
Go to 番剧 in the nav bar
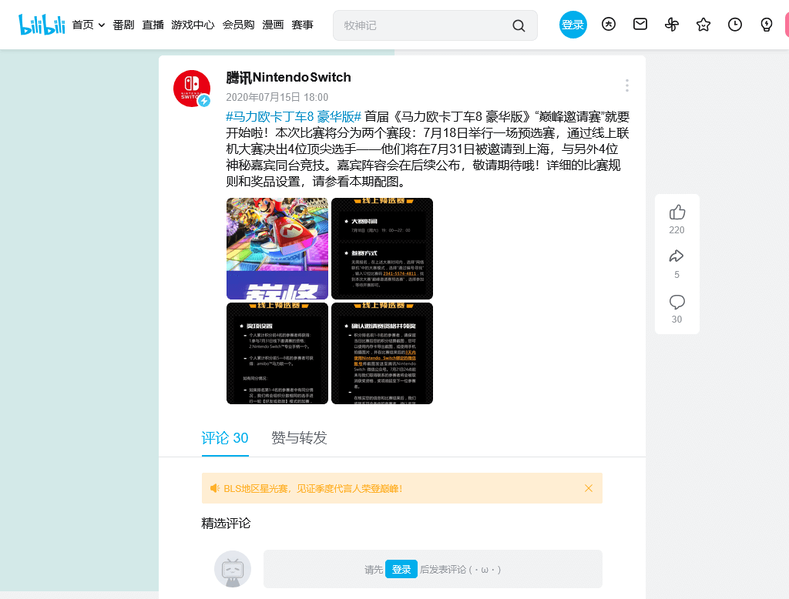123,25
